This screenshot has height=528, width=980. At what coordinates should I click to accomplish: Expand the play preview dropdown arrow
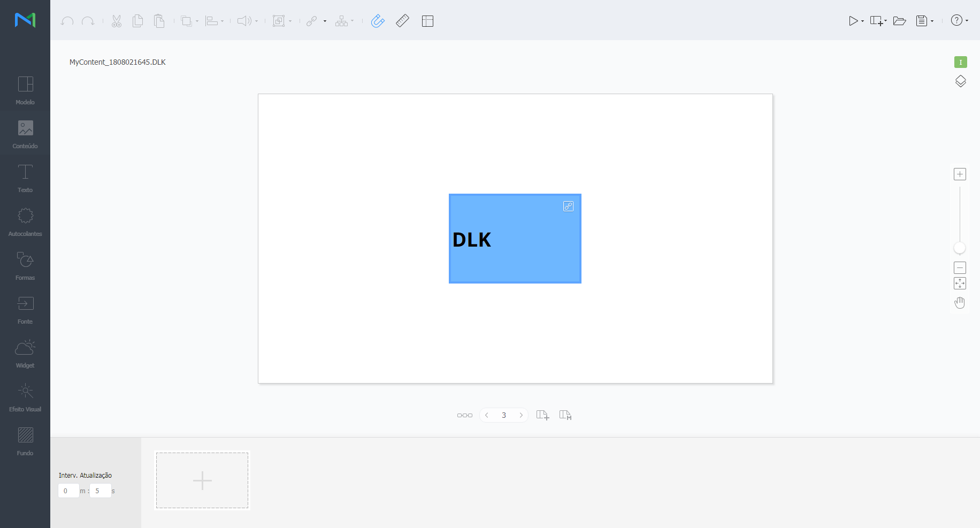coord(862,21)
